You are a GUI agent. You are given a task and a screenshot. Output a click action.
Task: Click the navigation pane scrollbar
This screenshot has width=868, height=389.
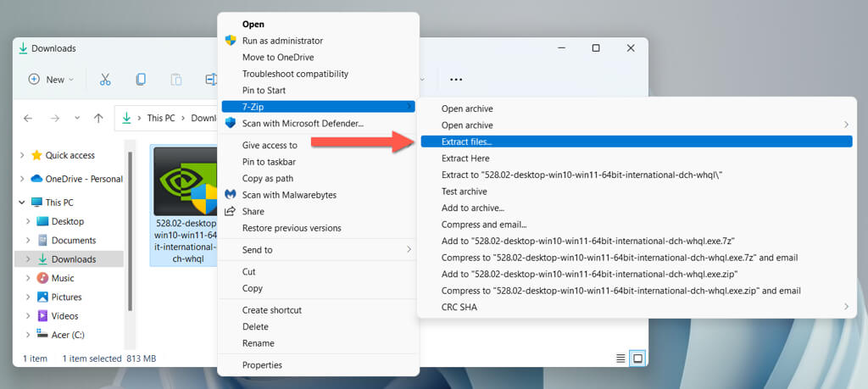coord(130,231)
